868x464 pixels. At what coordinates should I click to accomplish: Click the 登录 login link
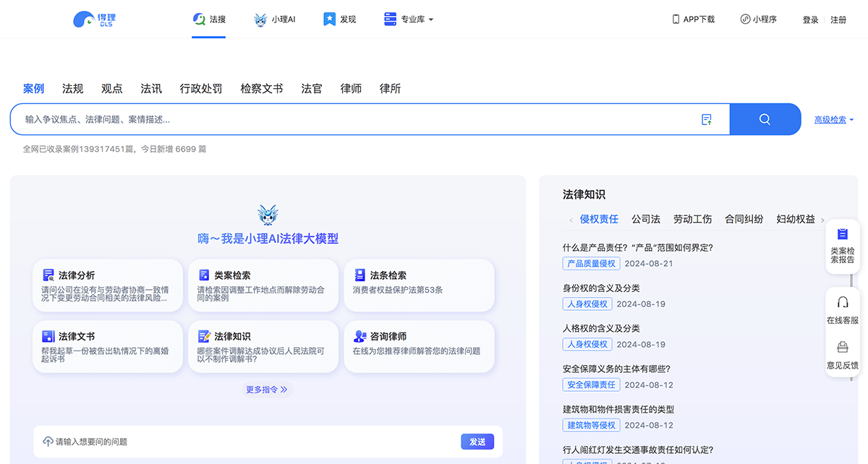click(810, 20)
